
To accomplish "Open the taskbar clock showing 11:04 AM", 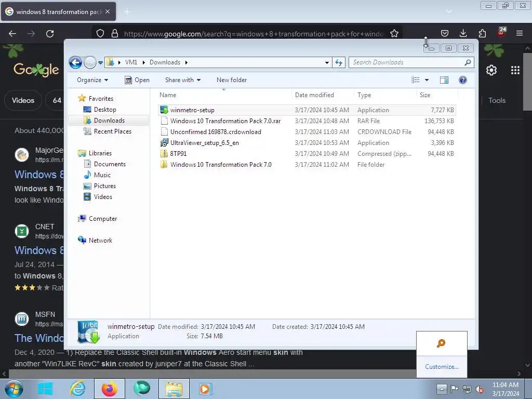I will tap(506, 389).
